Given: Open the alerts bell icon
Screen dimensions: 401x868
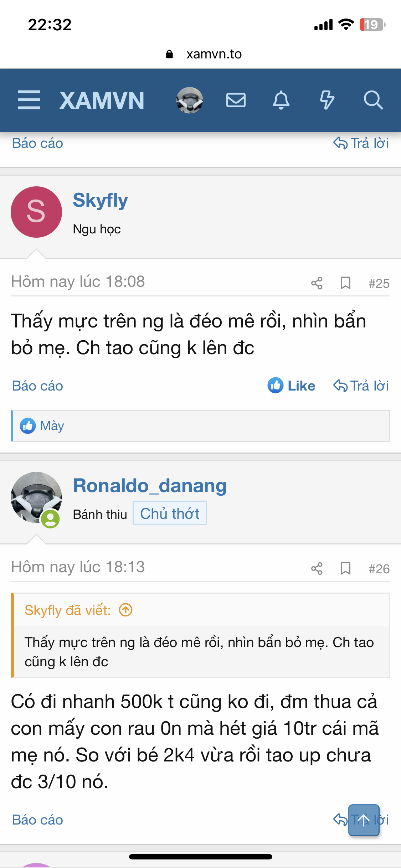Looking at the screenshot, I should click(x=281, y=100).
